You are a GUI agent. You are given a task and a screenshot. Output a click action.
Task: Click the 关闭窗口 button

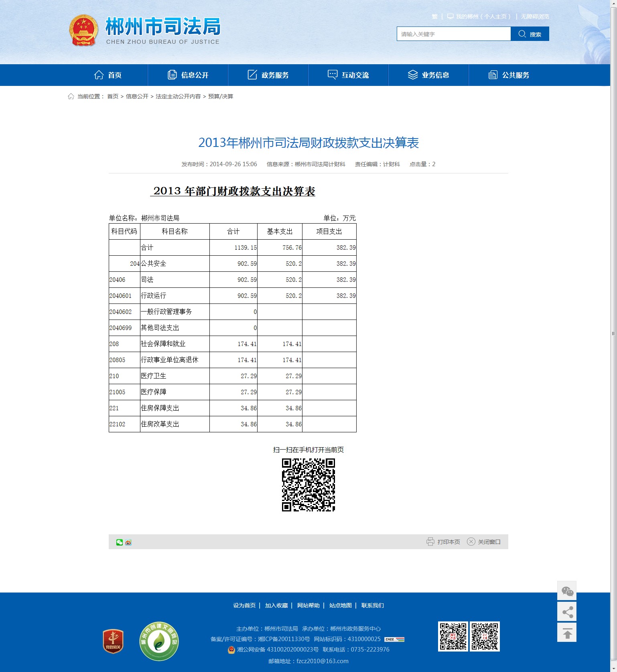(x=484, y=542)
